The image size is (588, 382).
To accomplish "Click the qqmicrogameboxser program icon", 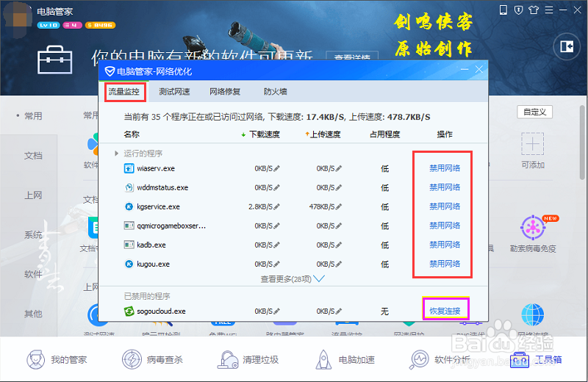I will (129, 226).
